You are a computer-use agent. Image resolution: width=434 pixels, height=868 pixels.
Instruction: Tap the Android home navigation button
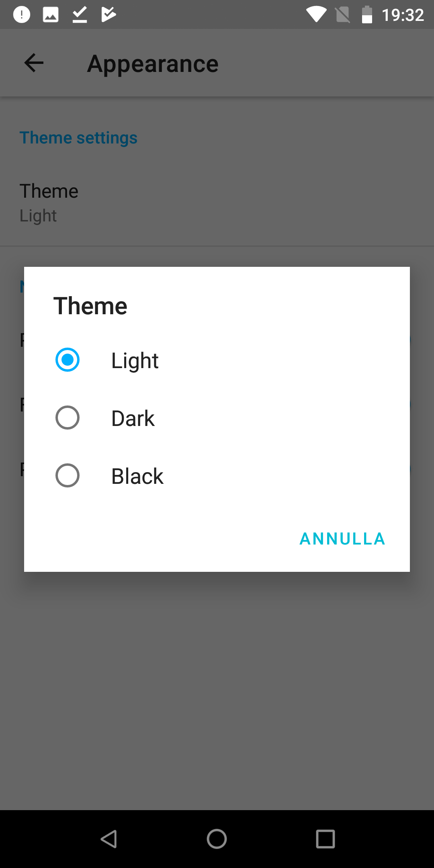coord(217,839)
